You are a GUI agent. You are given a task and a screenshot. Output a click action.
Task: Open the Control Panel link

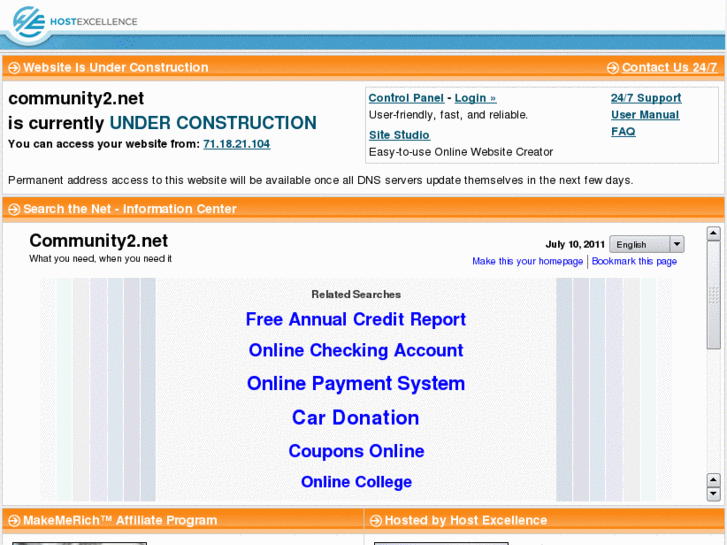406,98
